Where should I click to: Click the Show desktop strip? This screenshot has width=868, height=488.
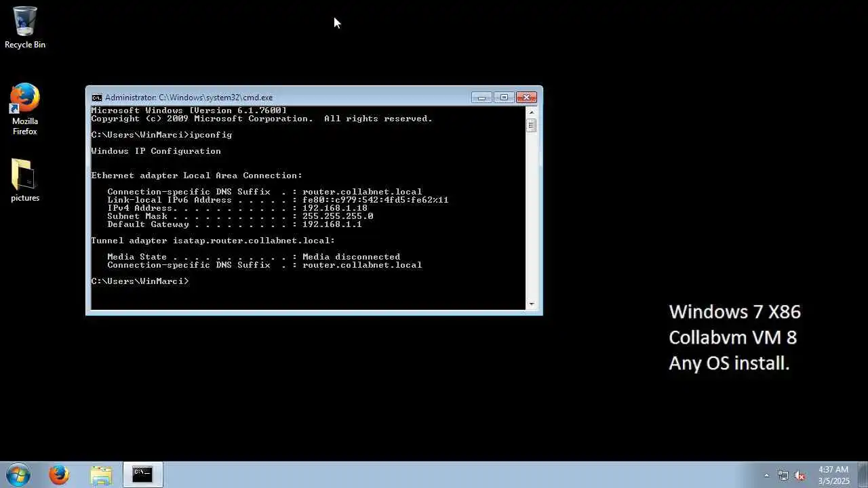coord(863,474)
